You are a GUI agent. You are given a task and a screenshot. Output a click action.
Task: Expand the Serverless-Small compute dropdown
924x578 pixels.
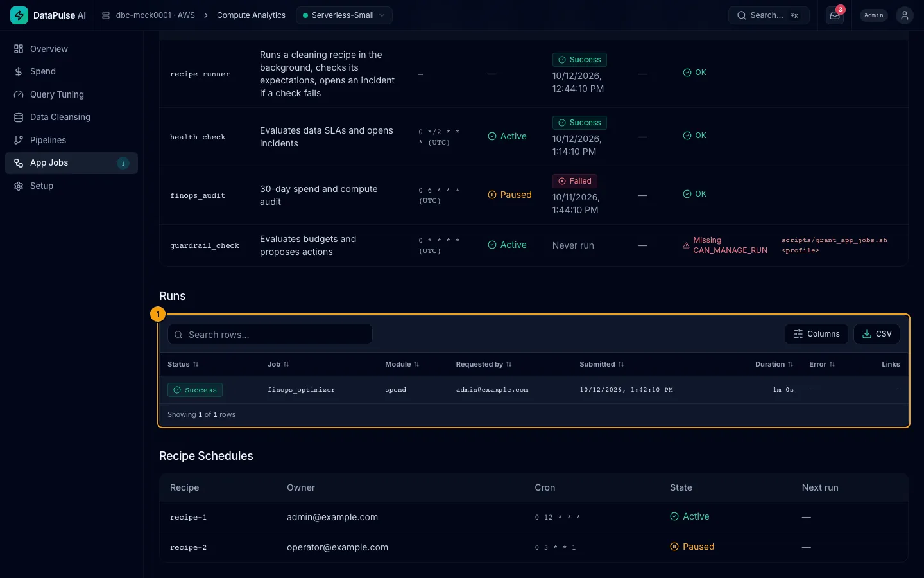(344, 15)
